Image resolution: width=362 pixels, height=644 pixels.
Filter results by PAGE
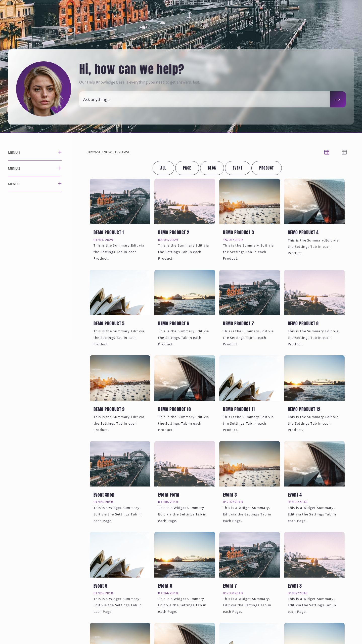point(187,168)
